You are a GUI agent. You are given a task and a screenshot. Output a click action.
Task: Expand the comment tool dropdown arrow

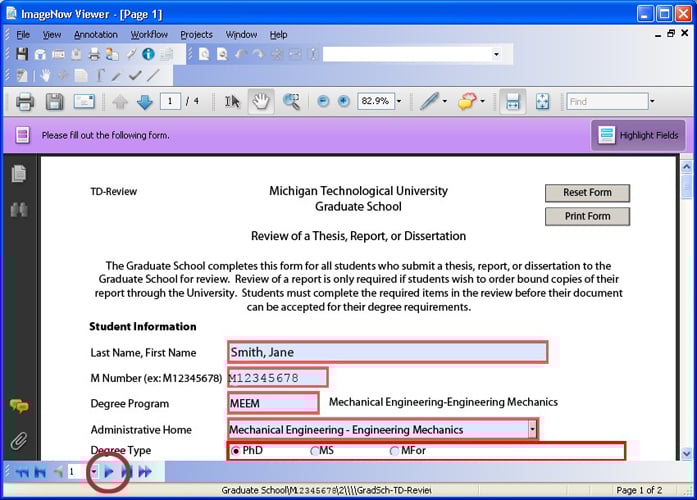[x=482, y=101]
